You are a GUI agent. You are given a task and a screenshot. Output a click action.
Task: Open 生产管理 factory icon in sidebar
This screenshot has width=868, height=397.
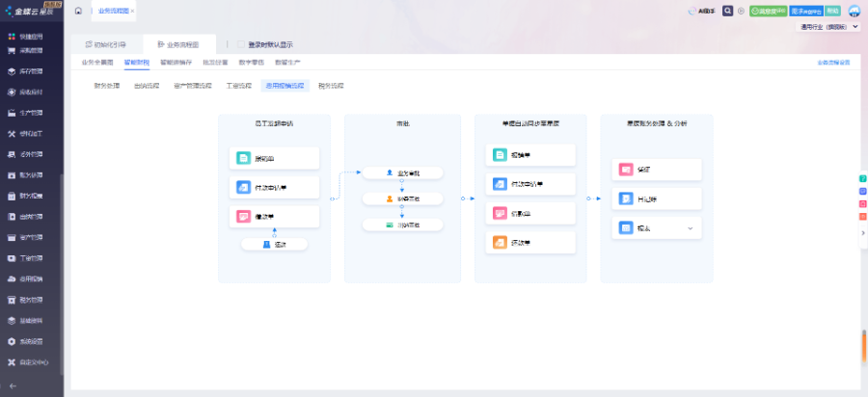pos(12,113)
